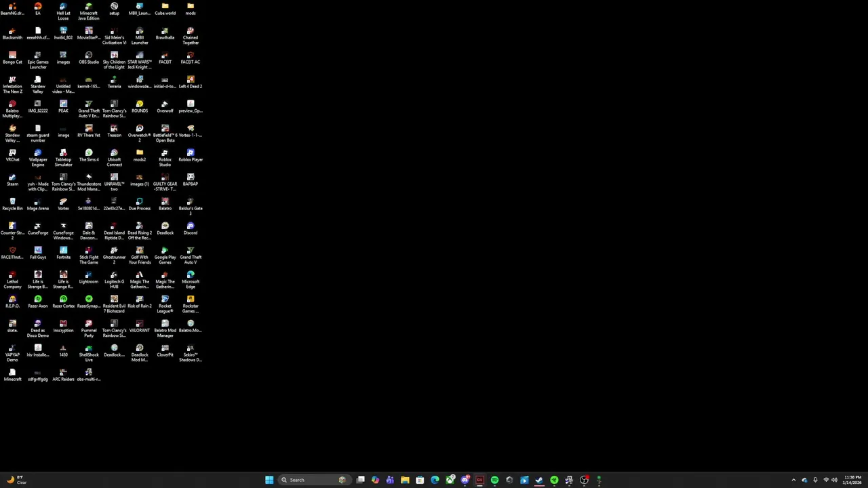Click the Lethal Company shortcut
The image size is (868, 488).
click(x=12, y=280)
